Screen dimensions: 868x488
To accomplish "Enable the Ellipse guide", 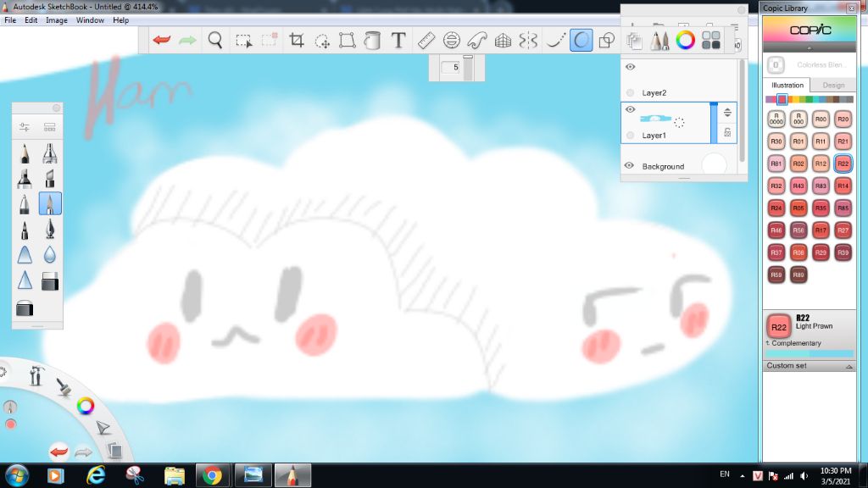I will 452,41.
